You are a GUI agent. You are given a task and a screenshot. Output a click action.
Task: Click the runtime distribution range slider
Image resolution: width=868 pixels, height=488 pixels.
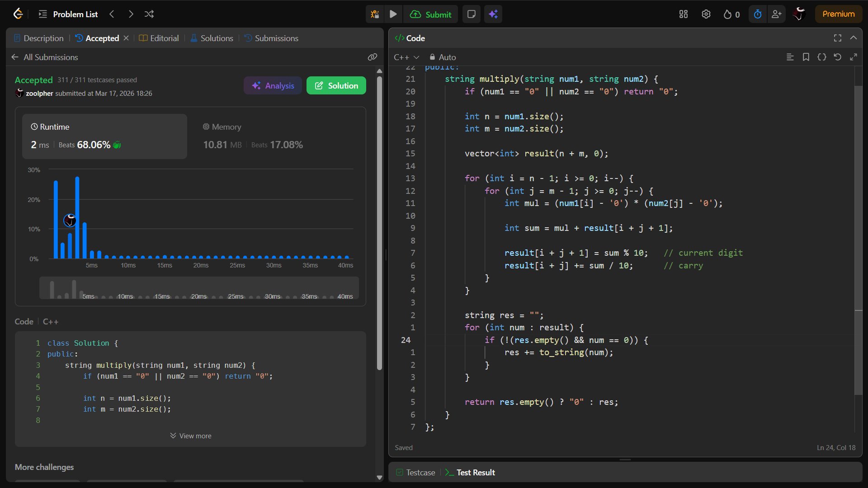[x=199, y=288]
